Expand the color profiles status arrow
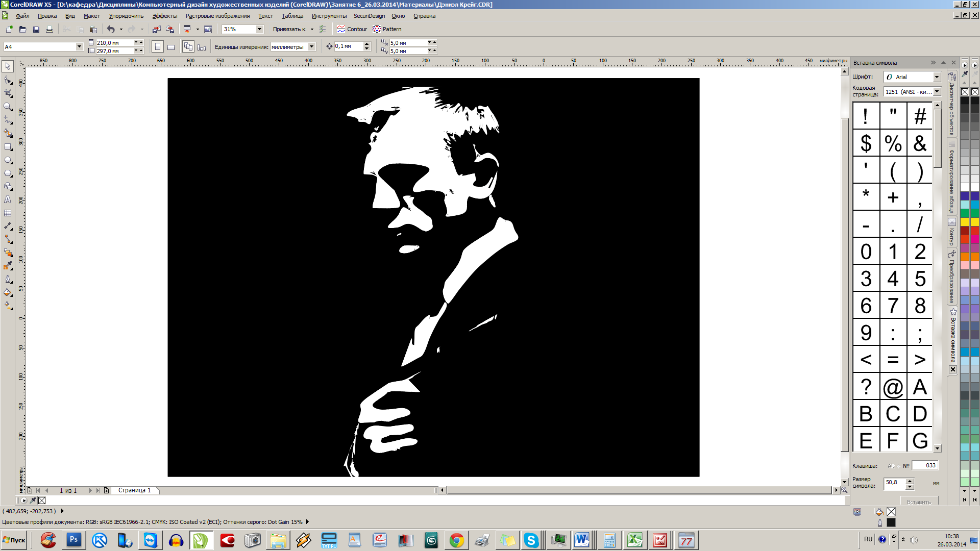This screenshot has width=980, height=551. (x=307, y=522)
